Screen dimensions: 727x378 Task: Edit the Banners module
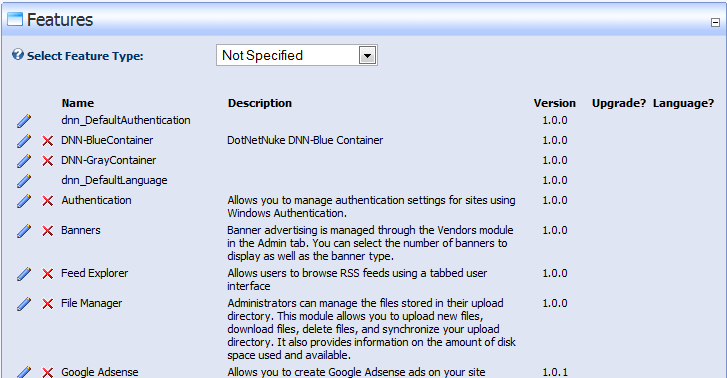click(x=24, y=231)
